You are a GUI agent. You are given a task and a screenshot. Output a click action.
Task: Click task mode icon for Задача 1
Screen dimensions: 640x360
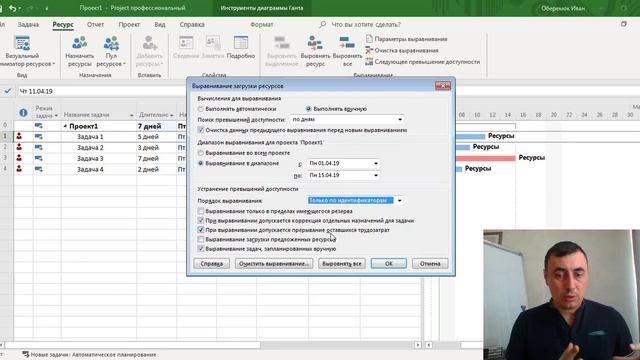click(39, 137)
